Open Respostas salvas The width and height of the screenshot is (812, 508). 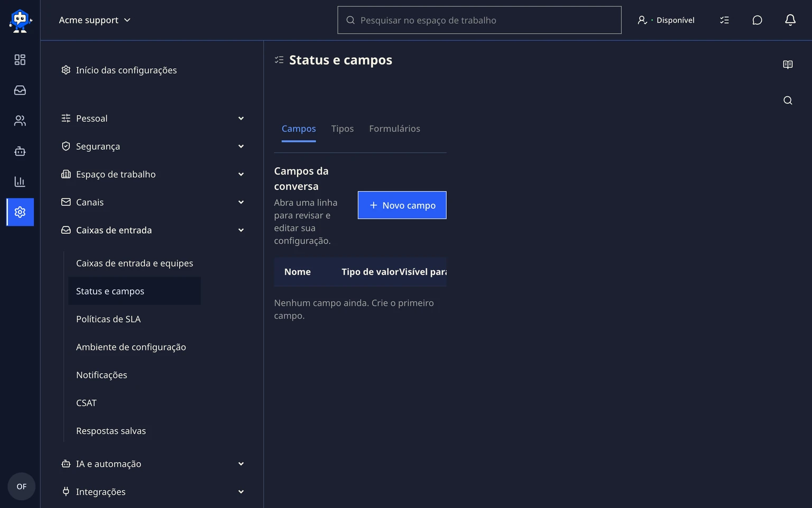[134, 431]
